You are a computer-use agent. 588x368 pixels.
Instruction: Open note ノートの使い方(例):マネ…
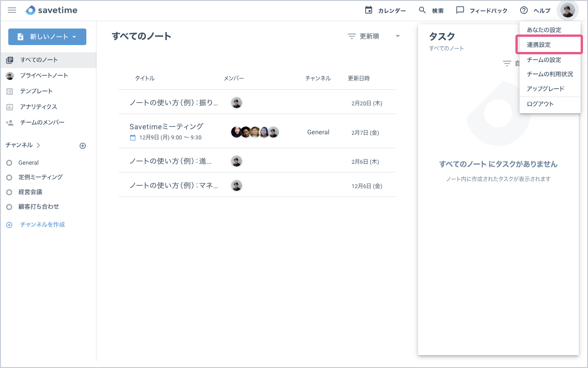174,185
